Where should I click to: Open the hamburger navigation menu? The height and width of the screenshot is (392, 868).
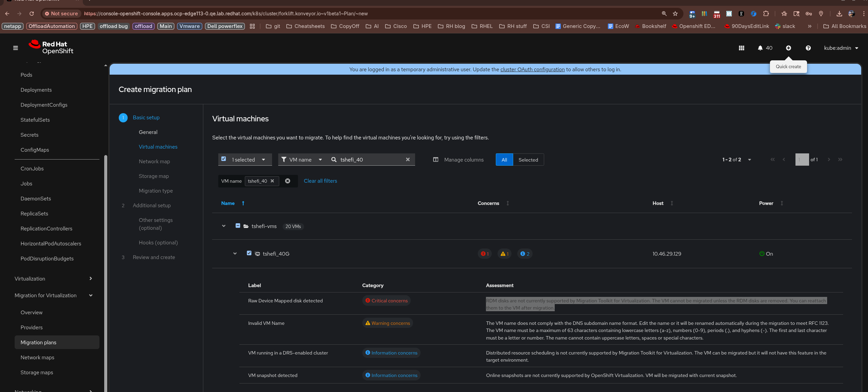click(15, 48)
